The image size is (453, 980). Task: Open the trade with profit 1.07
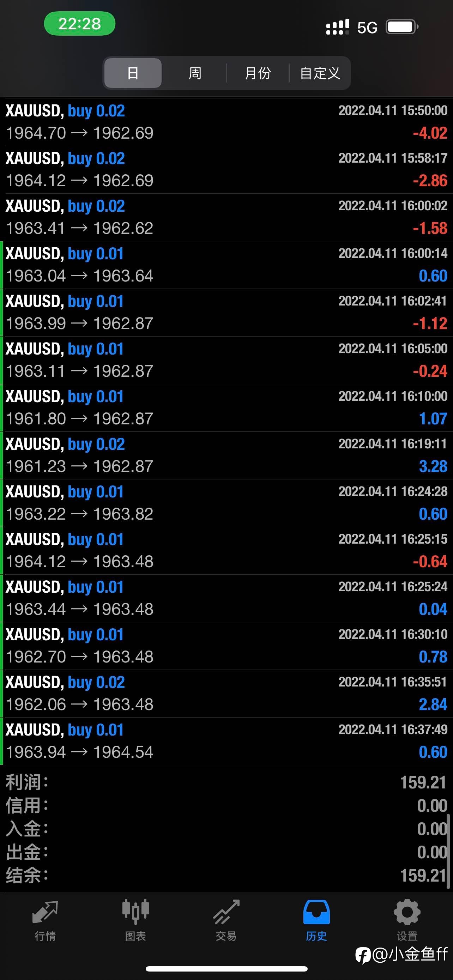(226, 408)
